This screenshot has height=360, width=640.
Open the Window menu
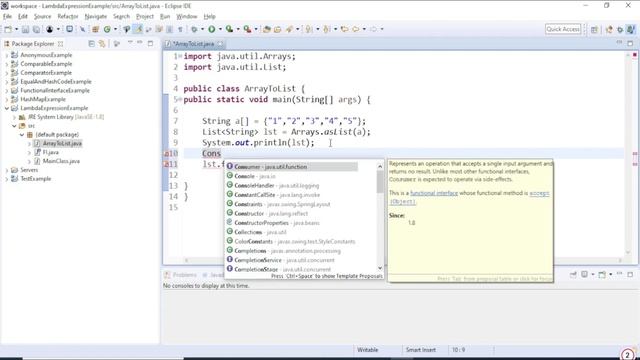coord(187,16)
